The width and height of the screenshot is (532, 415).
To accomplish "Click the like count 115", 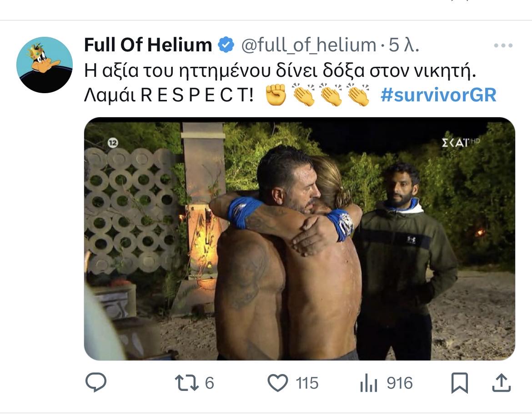I will coord(307,383).
